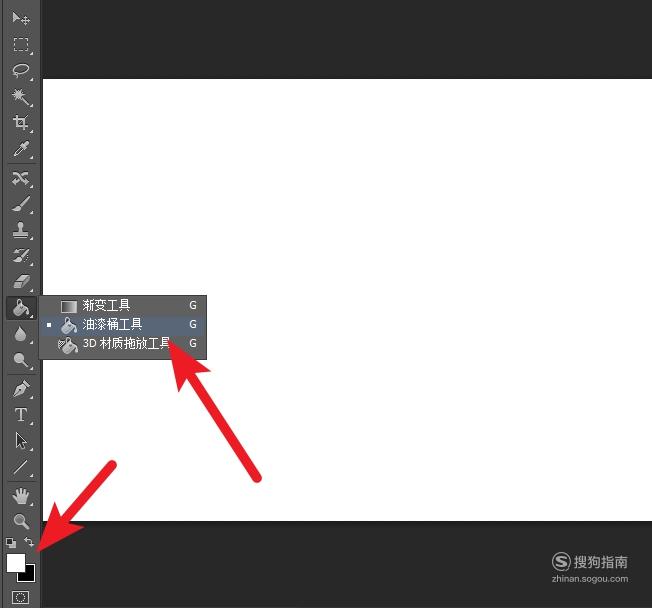Select the Line shape tool
The height and width of the screenshot is (608, 652).
point(21,467)
